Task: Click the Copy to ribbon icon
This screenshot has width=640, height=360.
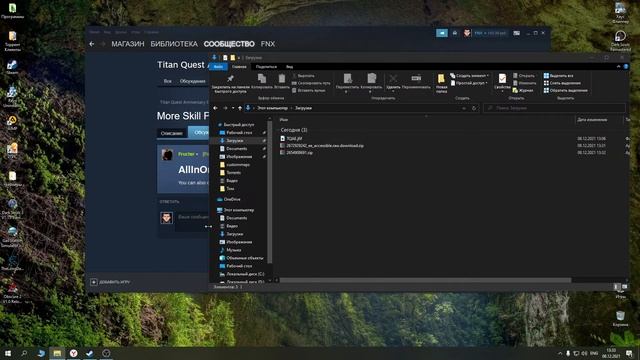Action: click(x=371, y=78)
